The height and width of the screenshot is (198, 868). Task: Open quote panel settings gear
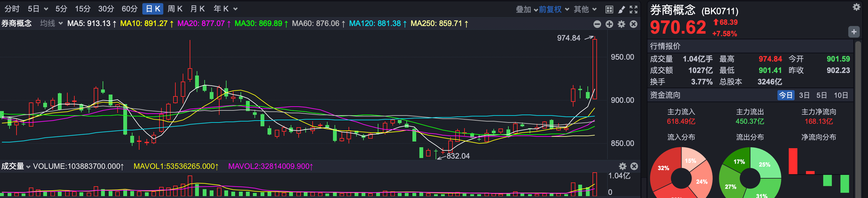click(x=856, y=7)
